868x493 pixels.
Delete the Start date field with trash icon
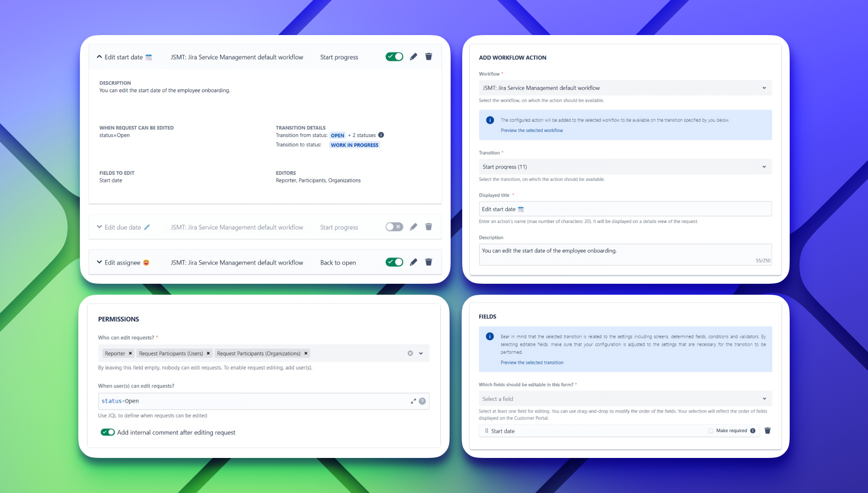[x=768, y=431]
